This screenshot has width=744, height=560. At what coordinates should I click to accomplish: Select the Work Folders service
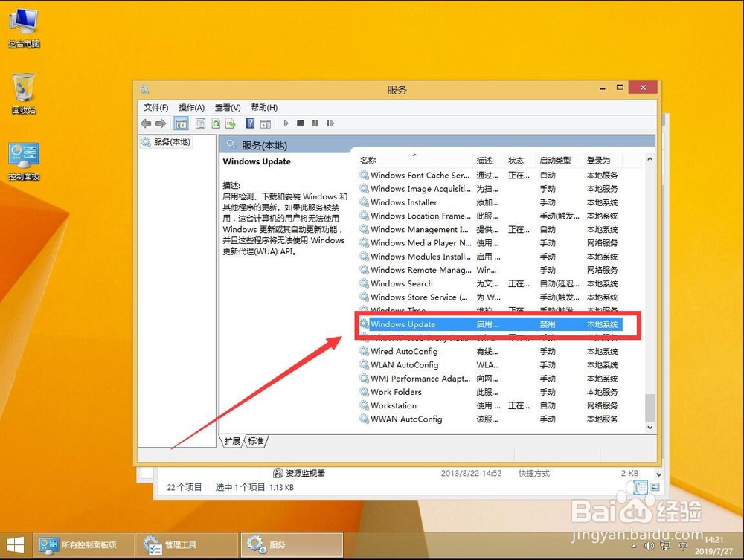[490, 392]
